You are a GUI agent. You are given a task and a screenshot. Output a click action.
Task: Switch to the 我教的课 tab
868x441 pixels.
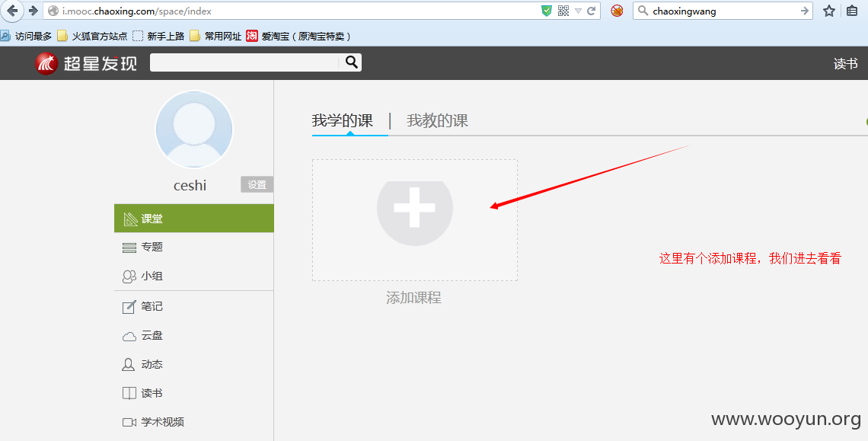click(437, 120)
